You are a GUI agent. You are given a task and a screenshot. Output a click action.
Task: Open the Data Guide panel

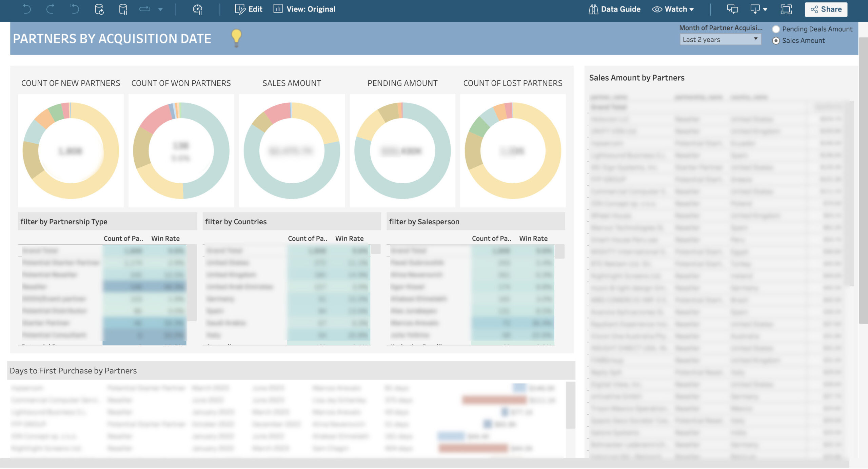point(614,9)
